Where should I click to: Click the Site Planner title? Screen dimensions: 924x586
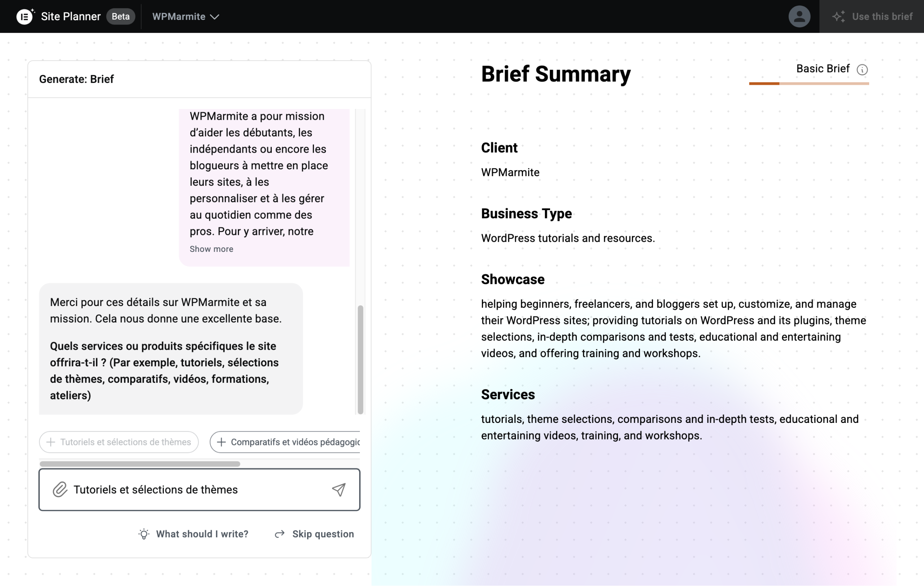click(71, 17)
